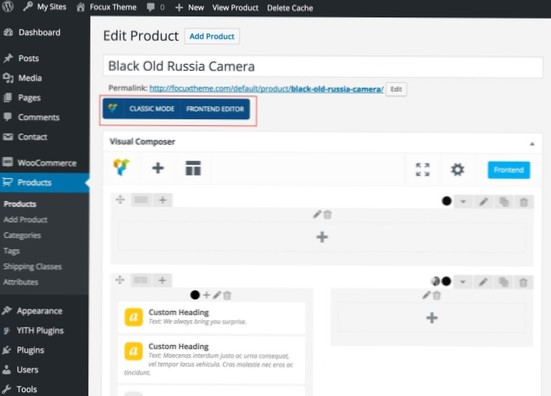Screen dimensions: 551x396
Task: Open Add Product submenu entry
Action: tap(25, 220)
